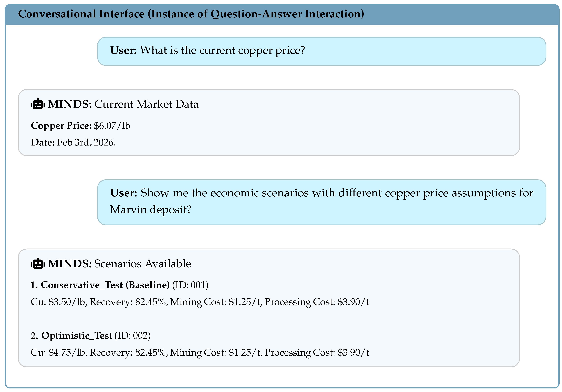Click the MINDS label in the scenarios reply

[x=70, y=264]
